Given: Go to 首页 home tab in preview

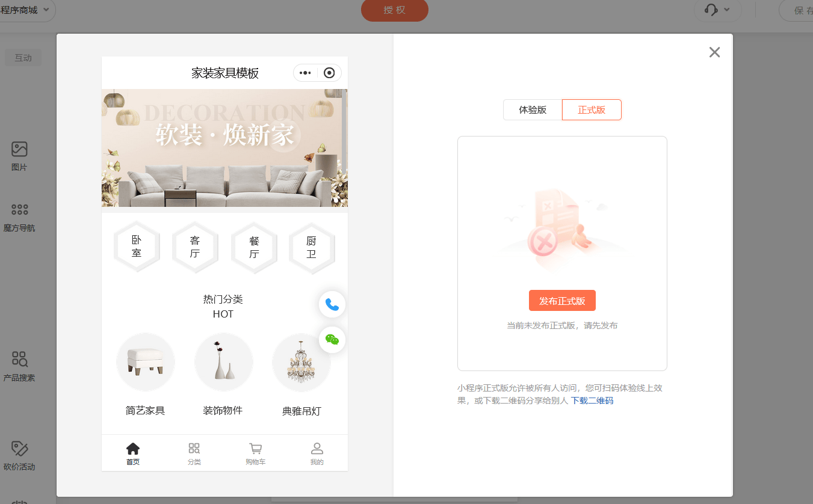Looking at the screenshot, I should coord(133,453).
